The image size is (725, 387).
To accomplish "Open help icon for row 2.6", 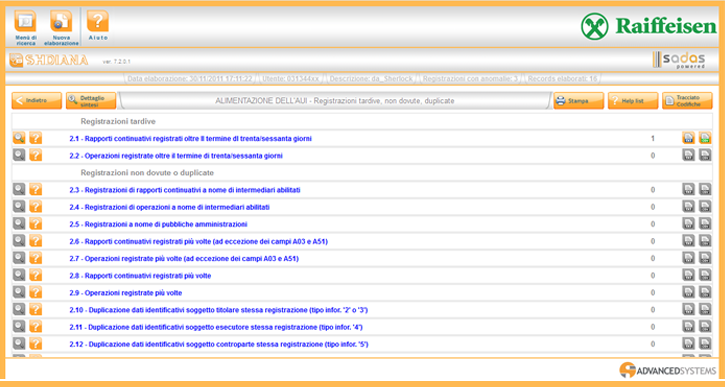I will click(36, 240).
